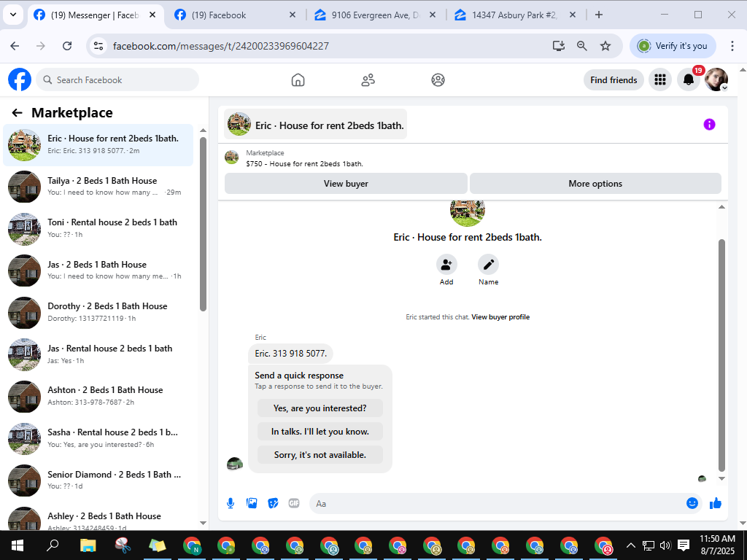
Task: Open File Explorer from taskbar
Action: [x=88, y=545]
